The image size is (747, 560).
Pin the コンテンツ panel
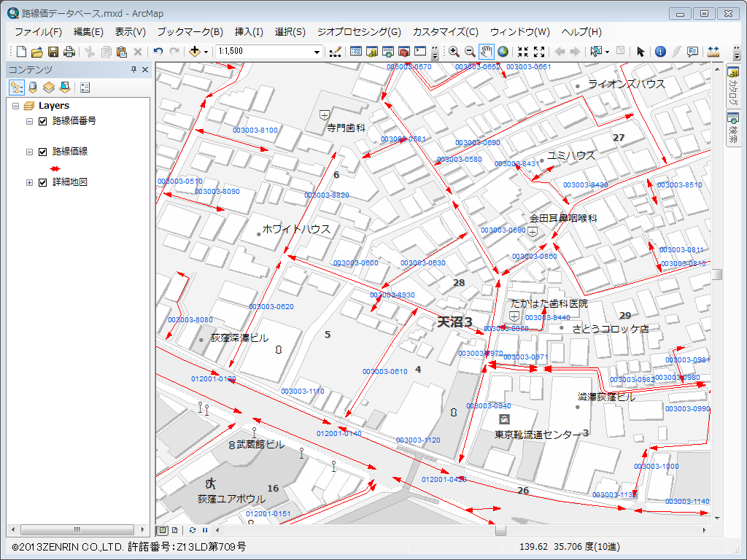pyautogui.click(x=134, y=69)
